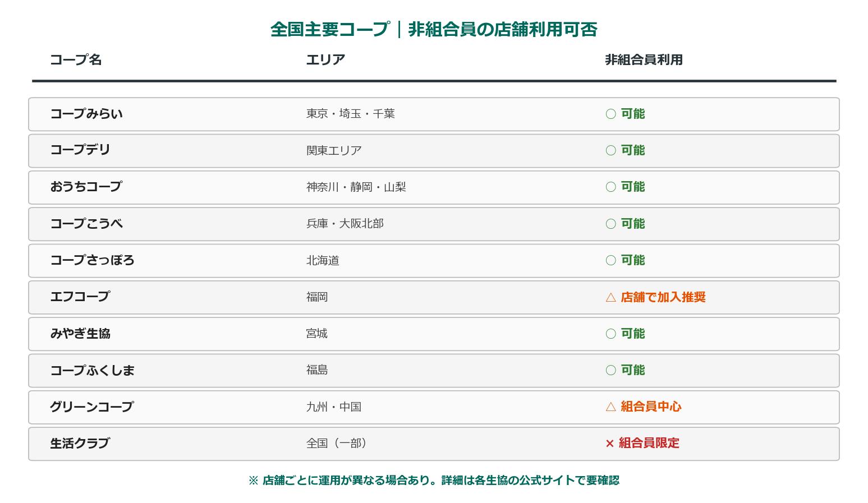
Task: Click the 福島 area cell
Action: click(x=317, y=370)
